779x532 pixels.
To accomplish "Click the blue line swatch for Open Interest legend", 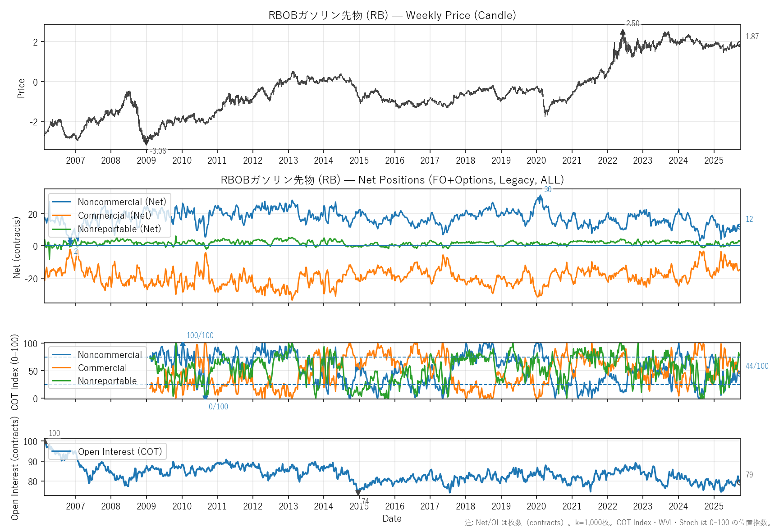I will point(62,452).
